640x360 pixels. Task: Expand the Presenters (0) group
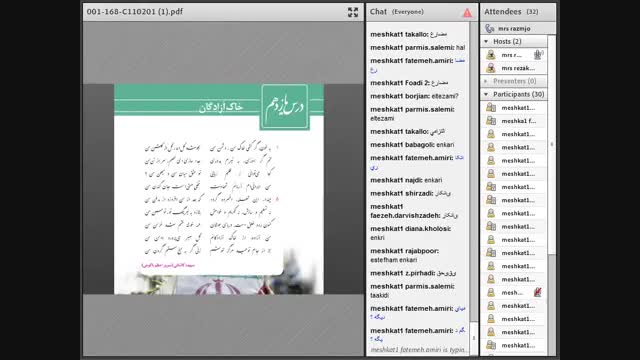(x=486, y=81)
